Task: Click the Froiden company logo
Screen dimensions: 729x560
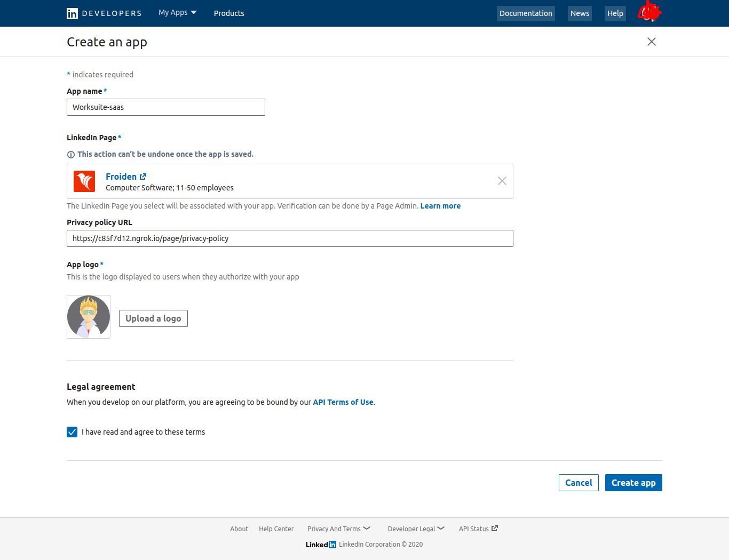Action: (x=84, y=181)
